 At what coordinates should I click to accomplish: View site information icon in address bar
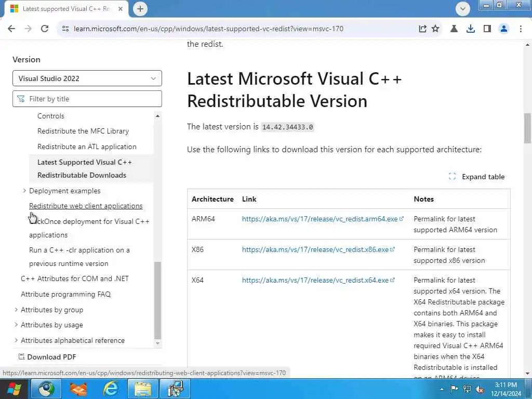click(65, 29)
